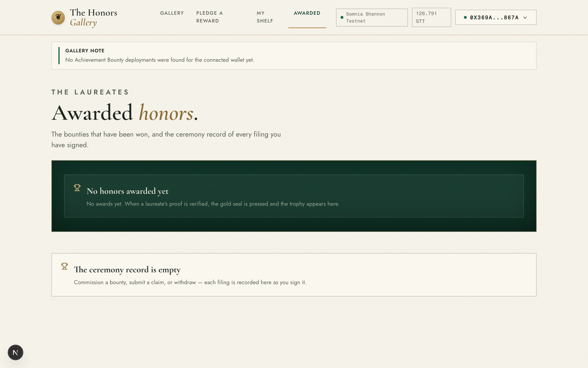Open the 0X369A...867A wallet menu
This screenshot has width=588, height=368.
point(496,17)
